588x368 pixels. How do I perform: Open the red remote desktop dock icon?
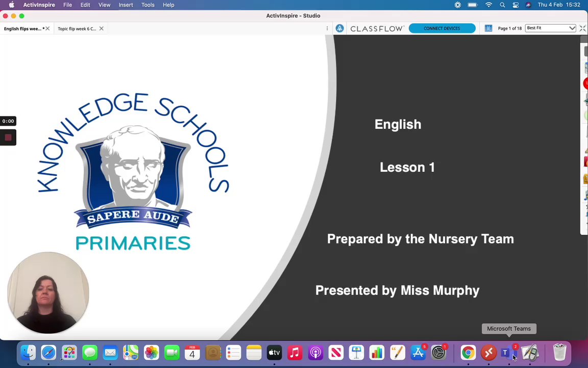pyautogui.click(x=488, y=353)
